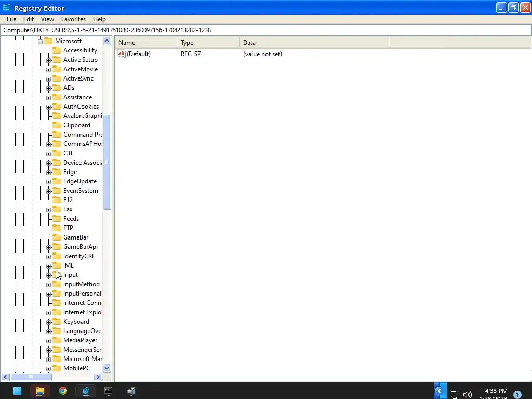Select the F12 folder icon
The image size is (532, 399).
(57, 200)
